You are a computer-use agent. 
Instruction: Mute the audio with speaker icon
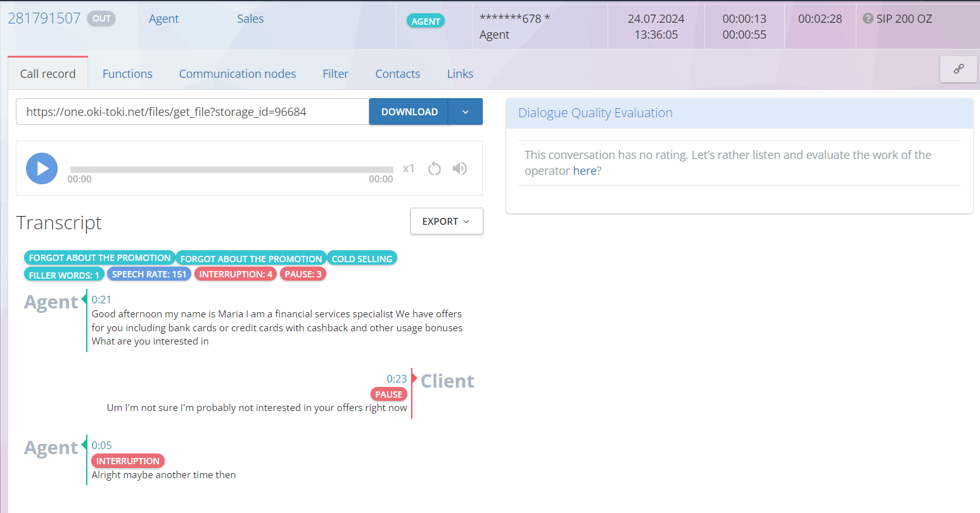[460, 168]
